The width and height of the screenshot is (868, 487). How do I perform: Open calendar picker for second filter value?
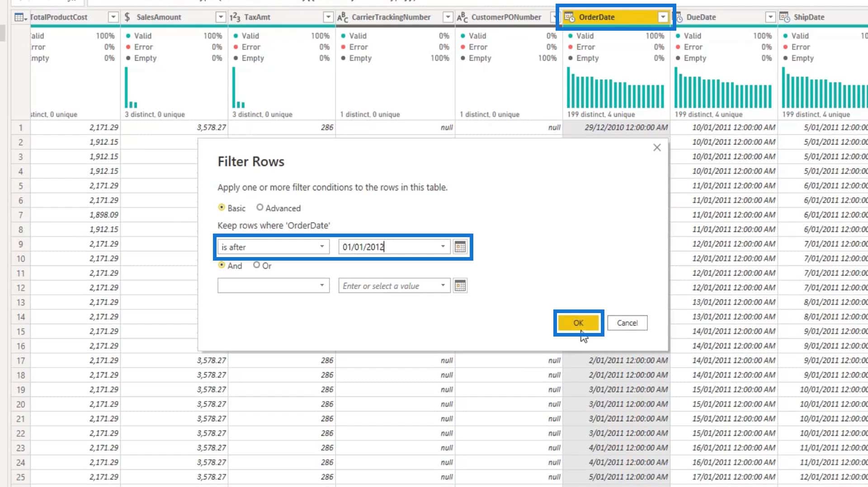[460, 286]
